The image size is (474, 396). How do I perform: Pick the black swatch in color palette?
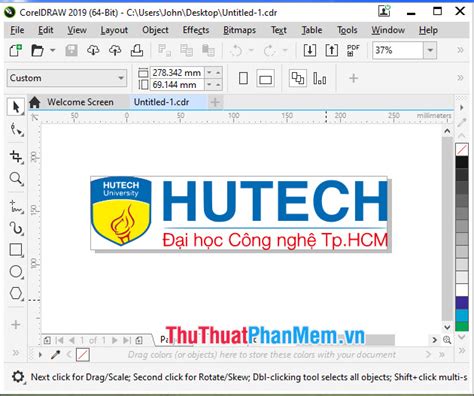pyautogui.click(x=462, y=162)
